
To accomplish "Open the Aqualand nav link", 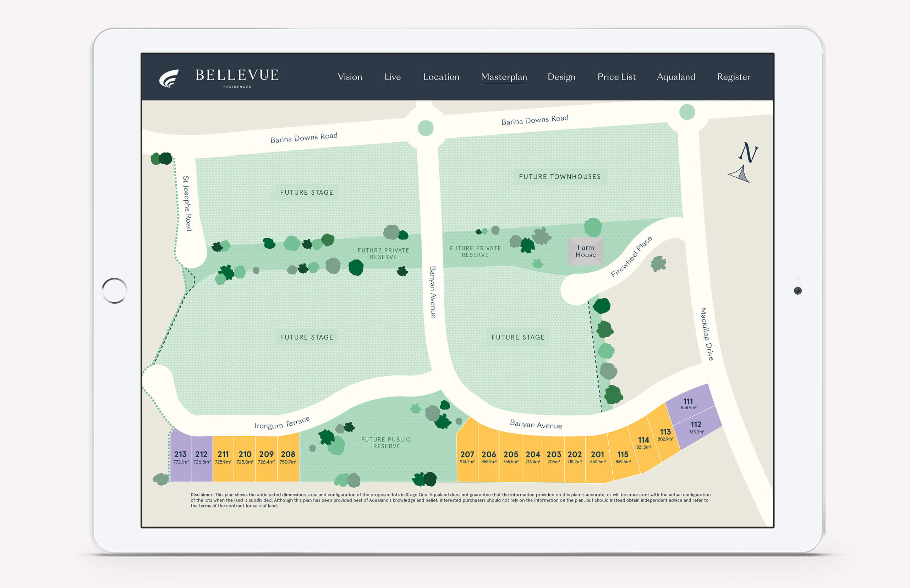I will tap(675, 77).
